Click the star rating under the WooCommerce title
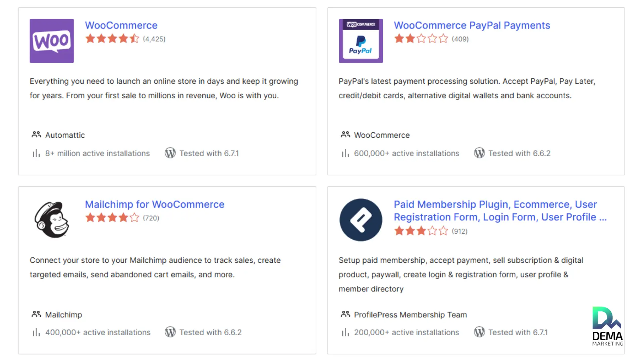 tap(112, 39)
